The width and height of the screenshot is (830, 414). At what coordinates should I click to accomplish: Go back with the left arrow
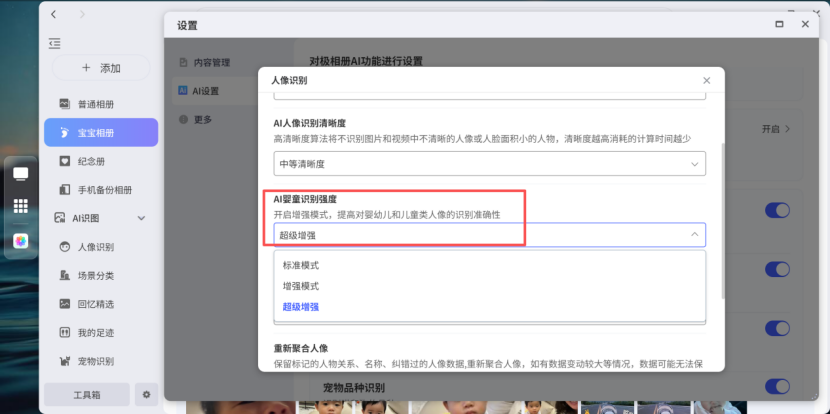point(53,15)
